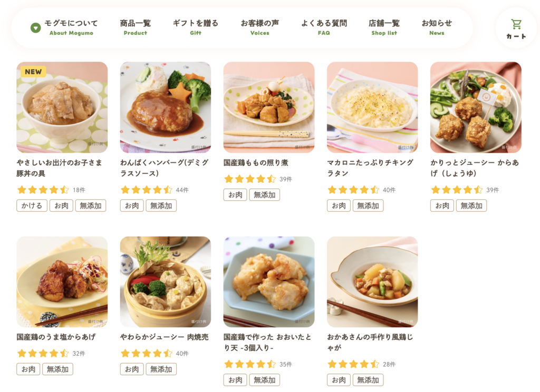Click star rating of 国産鶏ももの照り煮
Viewport: 540px width, 392px height.
coord(249,179)
